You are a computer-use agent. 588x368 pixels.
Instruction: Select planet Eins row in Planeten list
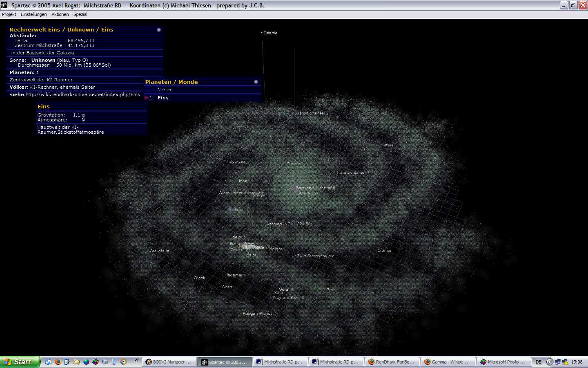tap(163, 98)
